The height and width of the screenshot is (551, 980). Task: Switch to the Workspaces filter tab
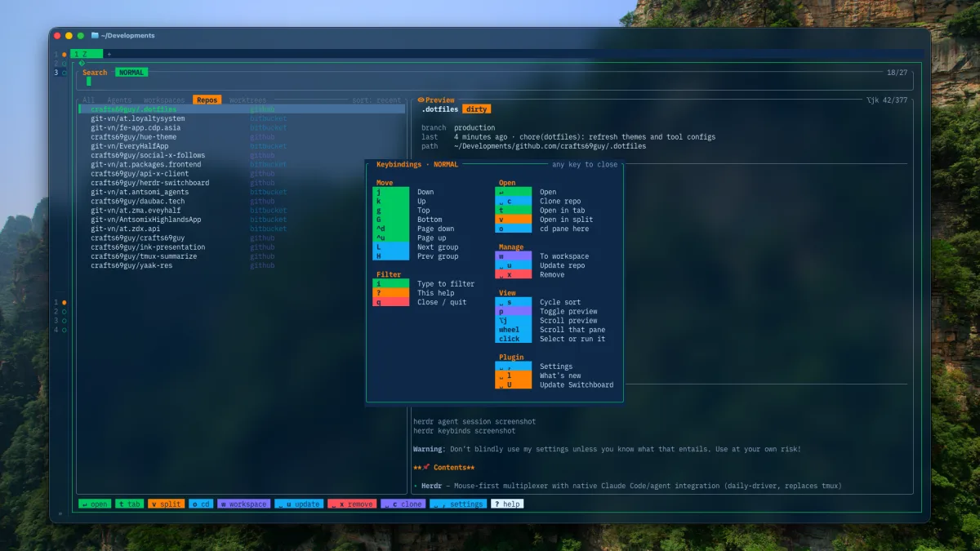164,100
